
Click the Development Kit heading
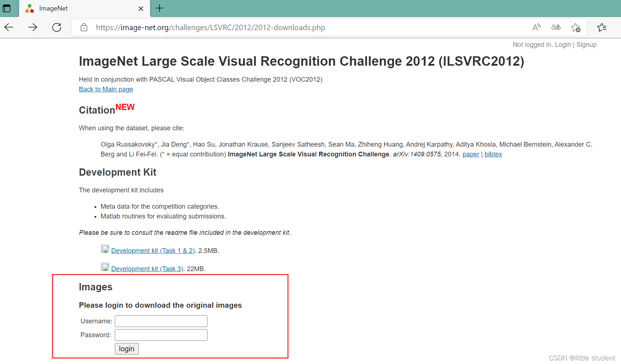coord(118,172)
